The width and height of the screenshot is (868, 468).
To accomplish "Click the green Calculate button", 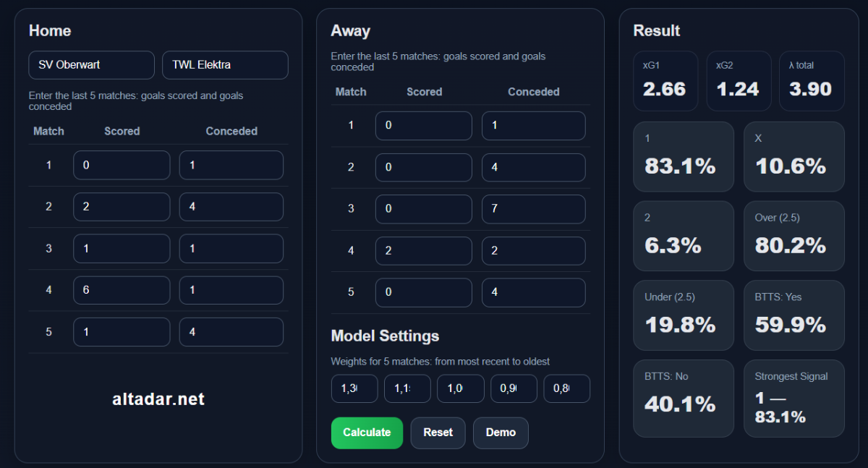I will pos(367,433).
